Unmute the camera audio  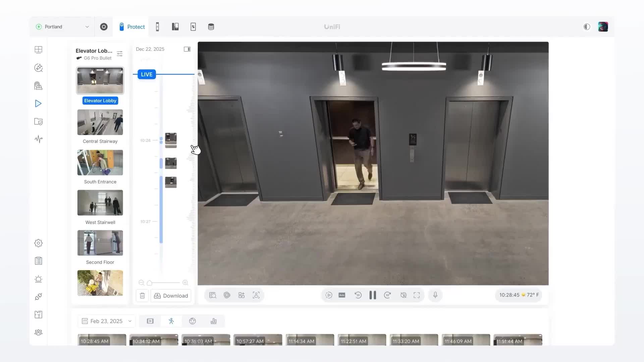404,295
